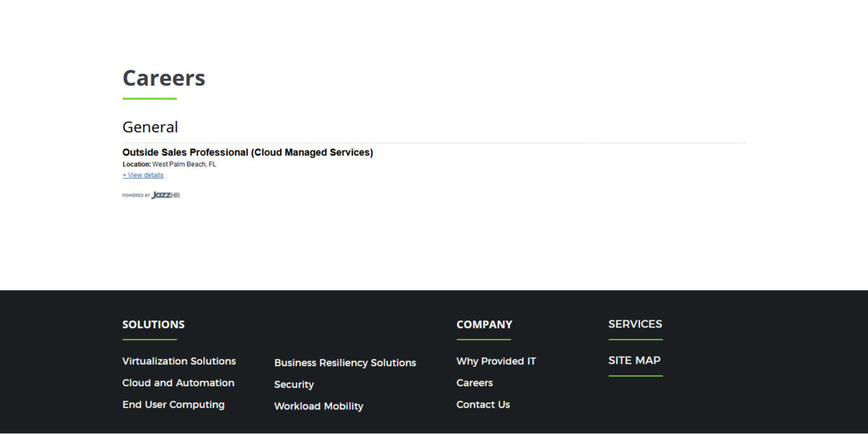The width and height of the screenshot is (868, 434).
Task: Click the JazzHR logo
Action: point(166,195)
